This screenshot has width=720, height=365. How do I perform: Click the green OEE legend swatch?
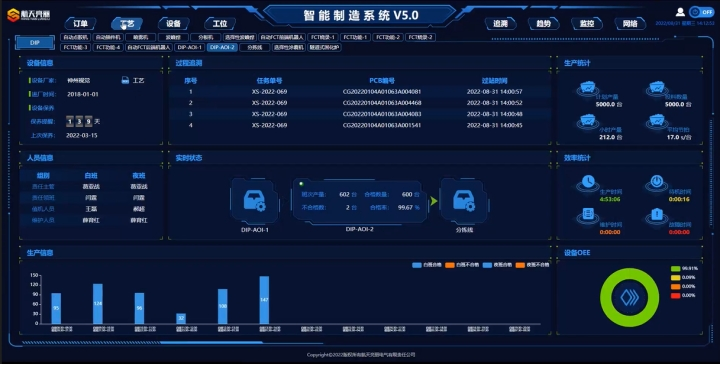[x=675, y=269]
